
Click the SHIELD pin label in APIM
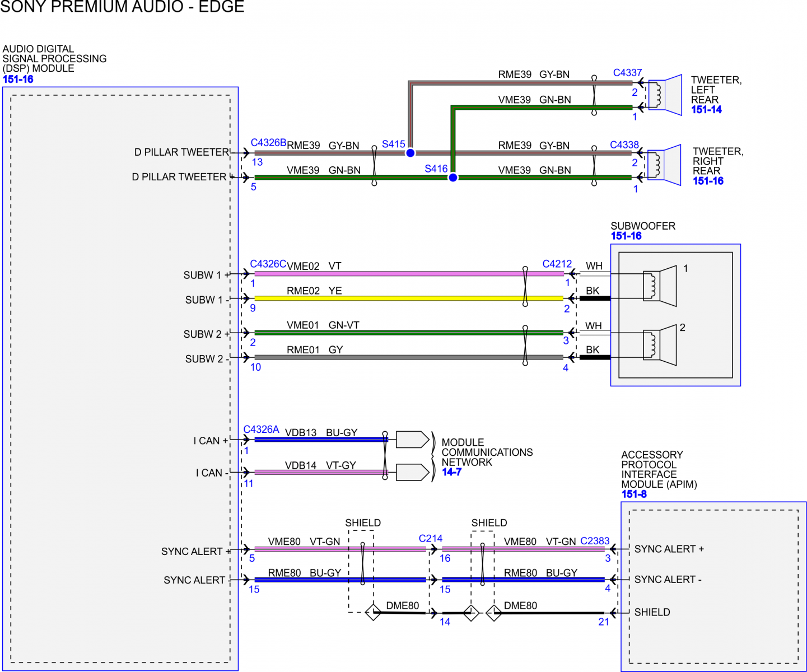[652, 612]
